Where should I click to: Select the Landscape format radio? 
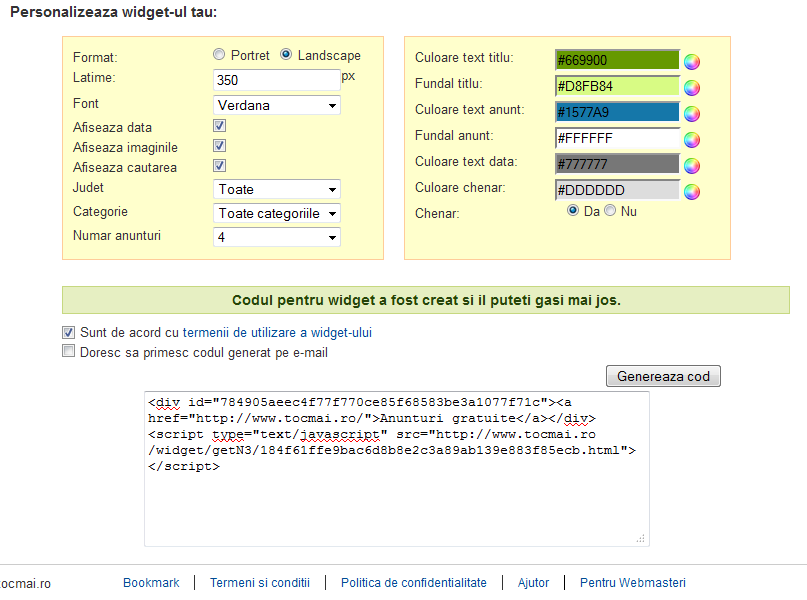[x=286, y=55]
